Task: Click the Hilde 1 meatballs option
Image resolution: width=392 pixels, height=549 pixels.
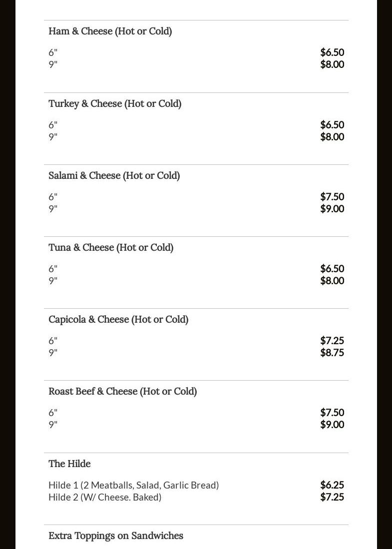Action: pos(133,485)
